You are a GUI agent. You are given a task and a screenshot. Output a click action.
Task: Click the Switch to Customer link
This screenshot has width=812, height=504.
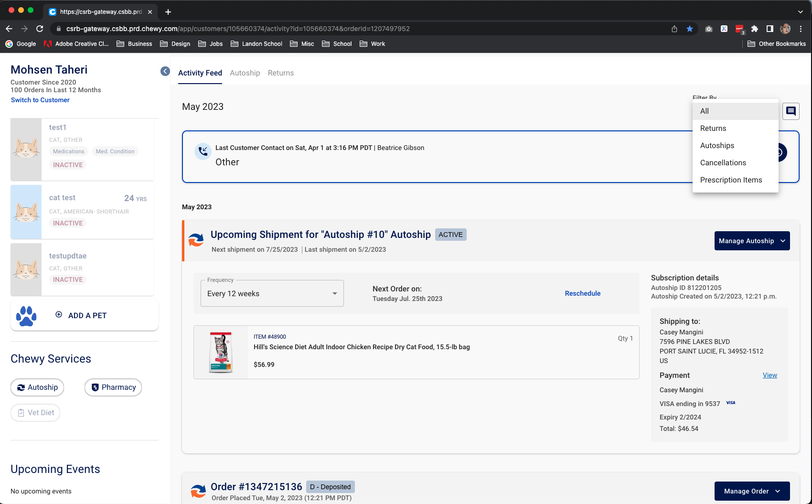40,100
